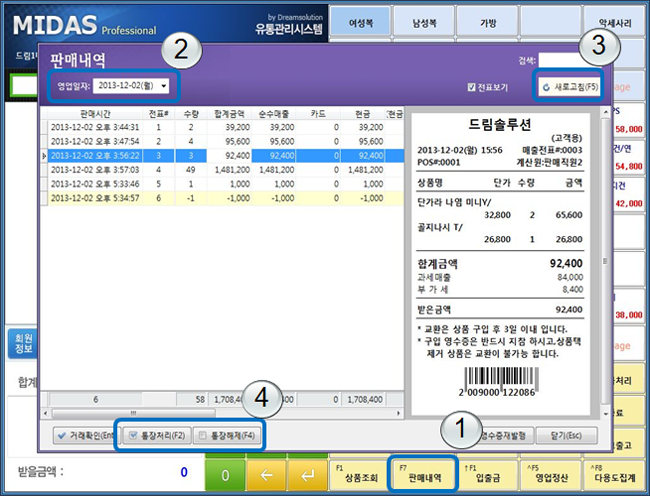The height and width of the screenshot is (496, 650).
Task: Click the horizontal scrollbar thumb of sales grid
Action: [x=133, y=413]
